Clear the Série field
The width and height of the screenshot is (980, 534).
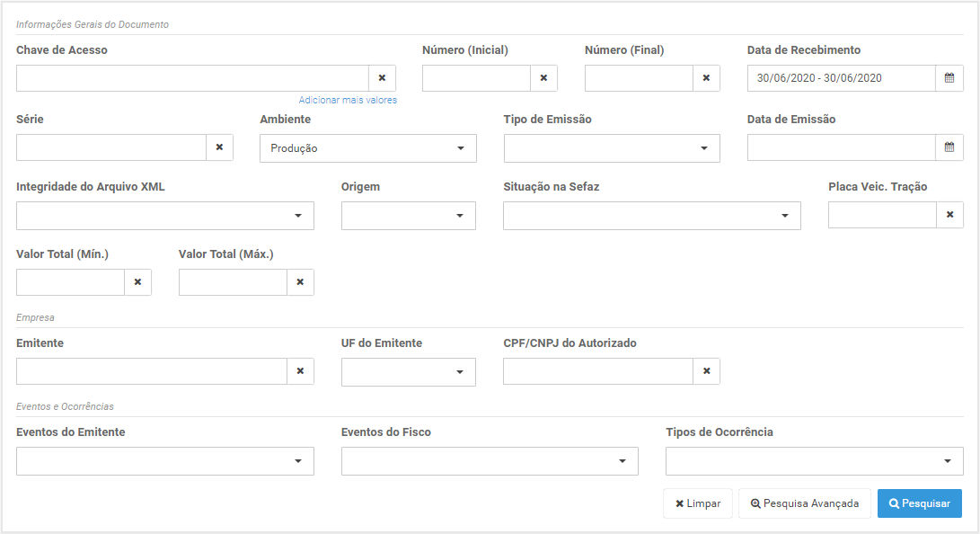(x=219, y=147)
